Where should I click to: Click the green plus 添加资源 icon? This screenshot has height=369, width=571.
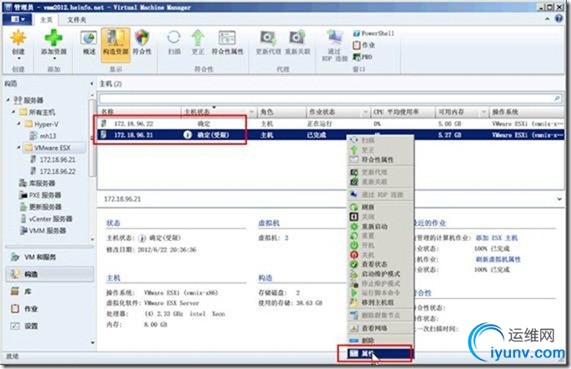(x=53, y=38)
